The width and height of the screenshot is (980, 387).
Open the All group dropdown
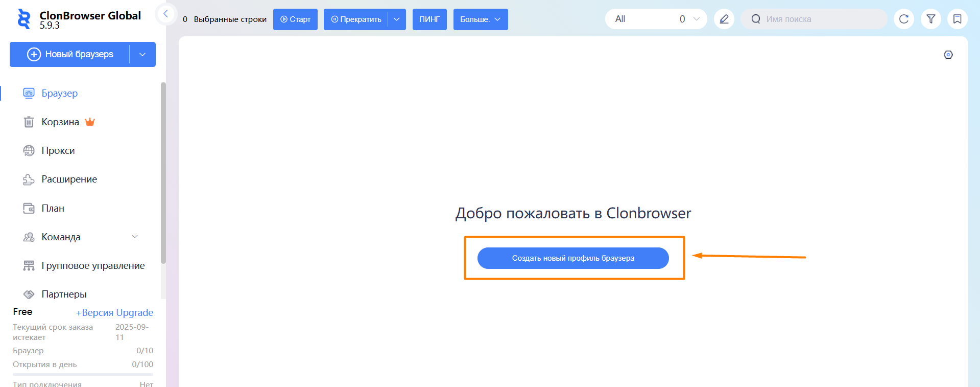point(656,19)
